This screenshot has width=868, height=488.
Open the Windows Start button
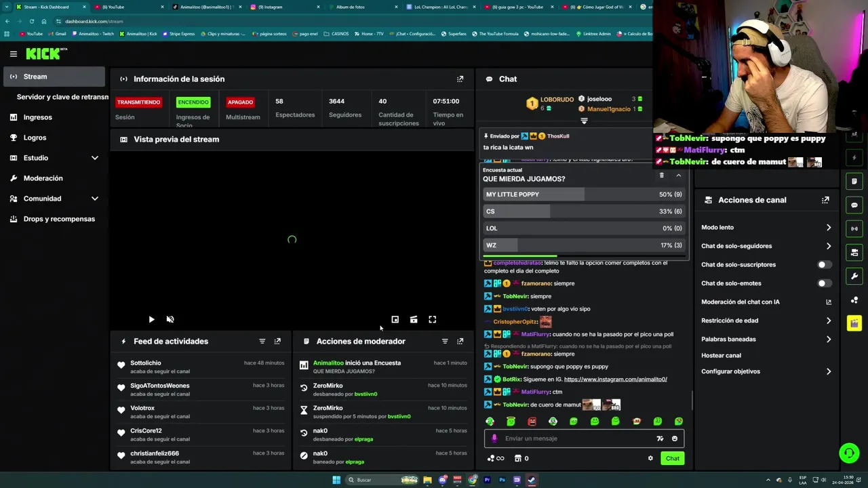tap(336, 480)
